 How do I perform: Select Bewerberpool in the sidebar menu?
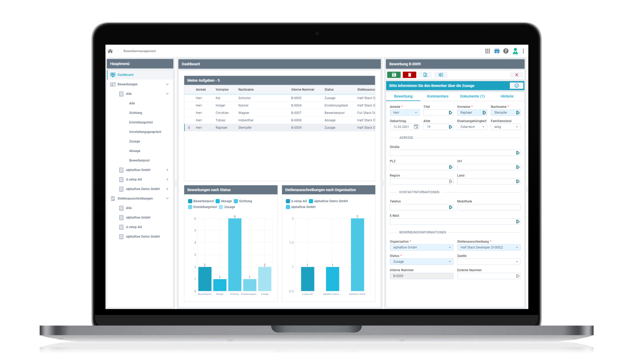click(x=139, y=160)
